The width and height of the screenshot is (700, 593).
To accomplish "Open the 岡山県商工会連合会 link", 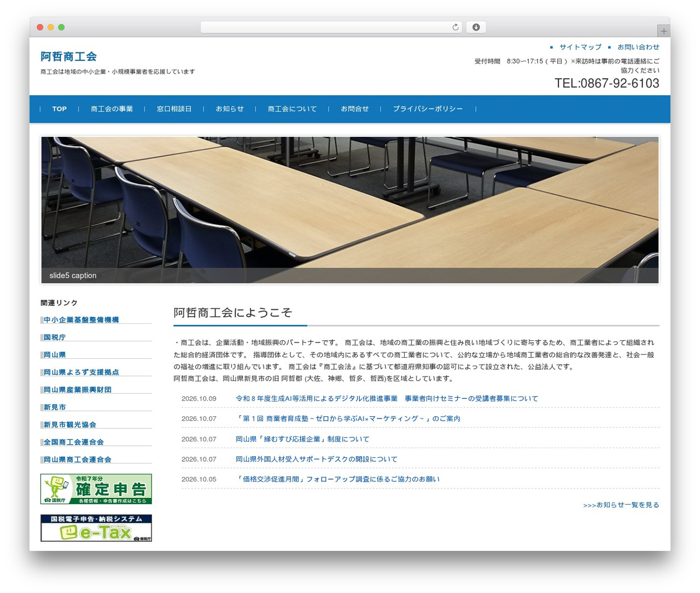I will click(x=78, y=460).
